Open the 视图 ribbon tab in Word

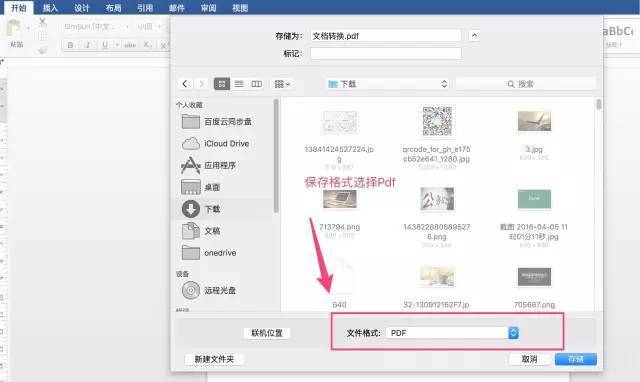(x=240, y=8)
